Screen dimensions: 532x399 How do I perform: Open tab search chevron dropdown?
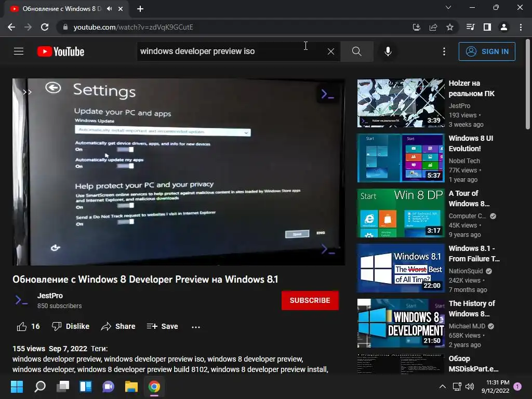(x=448, y=7)
